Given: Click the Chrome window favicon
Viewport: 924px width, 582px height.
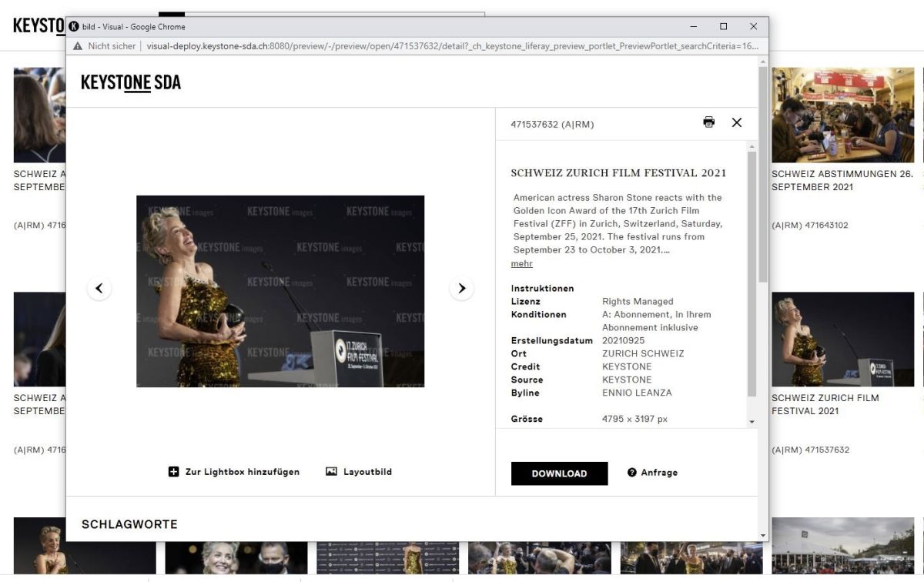Looking at the screenshot, I should pyautogui.click(x=75, y=26).
